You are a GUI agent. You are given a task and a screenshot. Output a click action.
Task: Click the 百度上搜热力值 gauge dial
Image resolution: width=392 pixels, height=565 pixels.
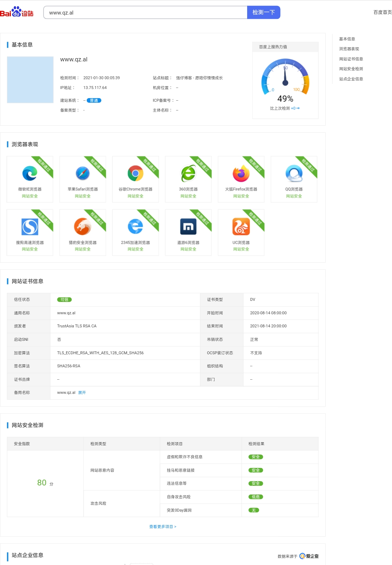(x=285, y=77)
